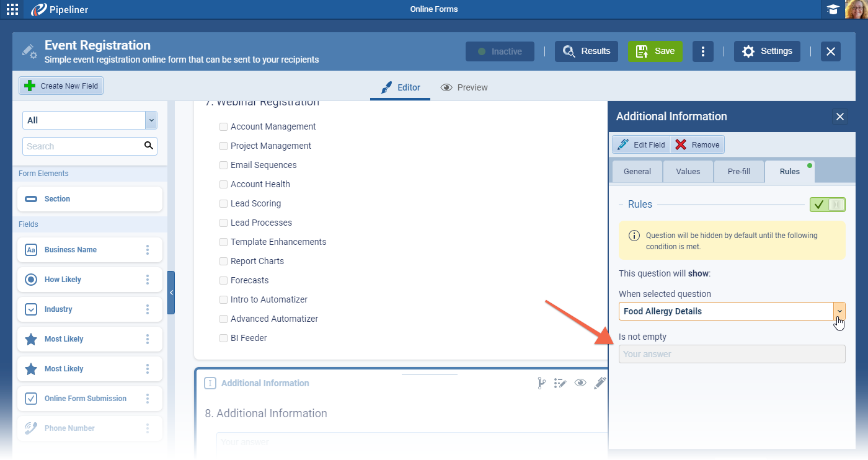Screen dimensions: 868x460
Task: Open the three-dot more options menu
Action: (702, 51)
